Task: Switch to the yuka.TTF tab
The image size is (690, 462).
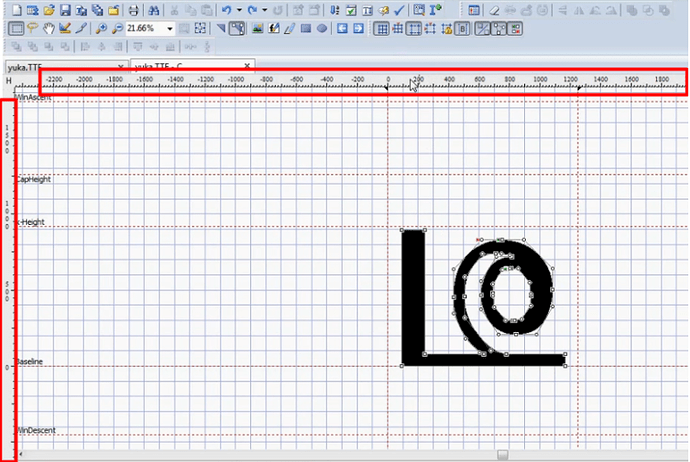Action: coord(30,66)
